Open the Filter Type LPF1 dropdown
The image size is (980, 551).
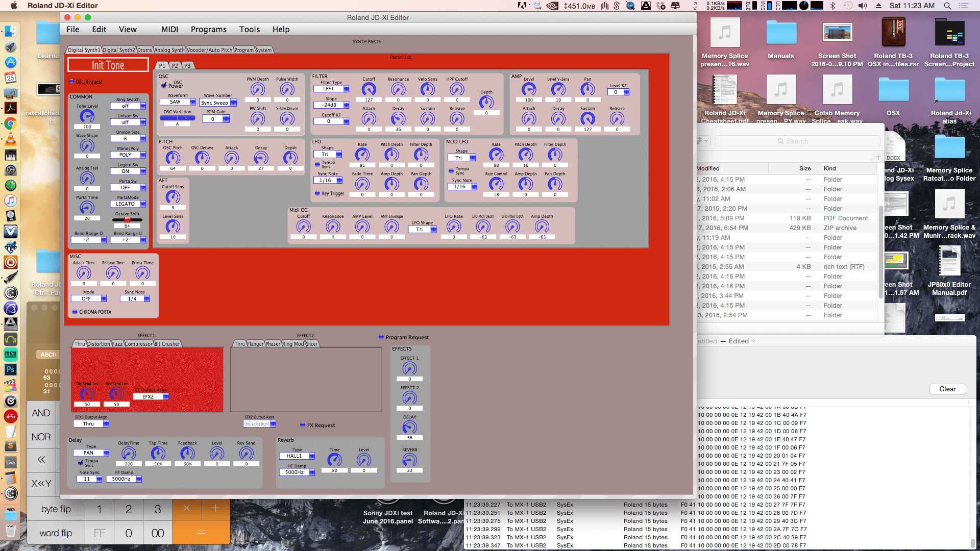331,89
